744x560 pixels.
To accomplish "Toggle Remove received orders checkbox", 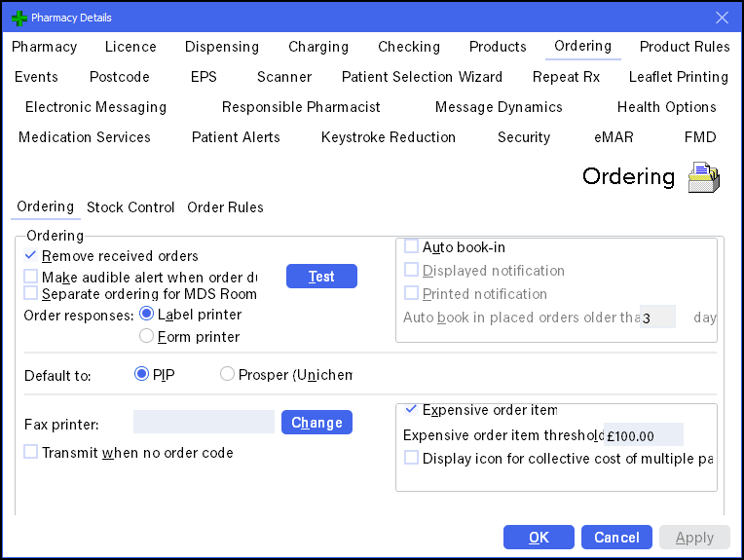I will [31, 256].
